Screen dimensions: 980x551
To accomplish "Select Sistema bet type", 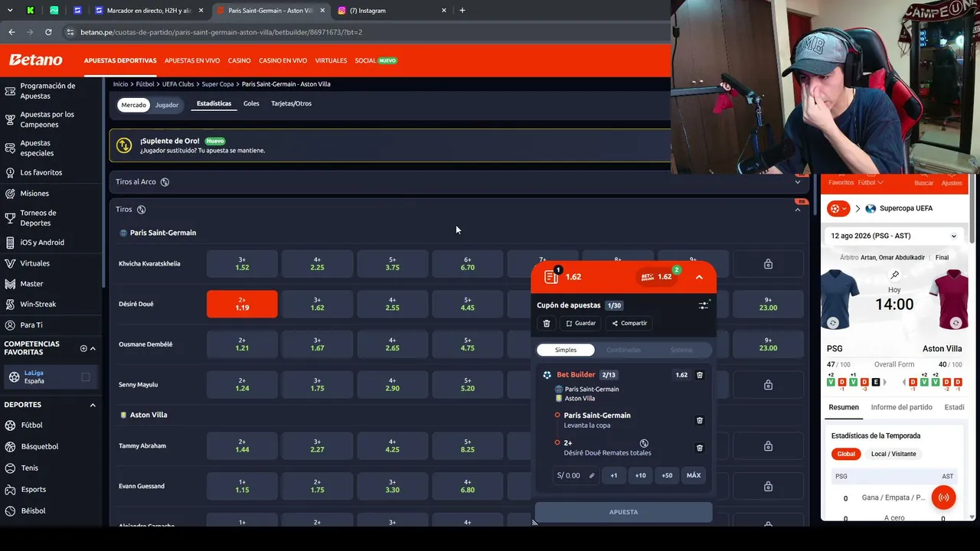I will click(x=681, y=350).
